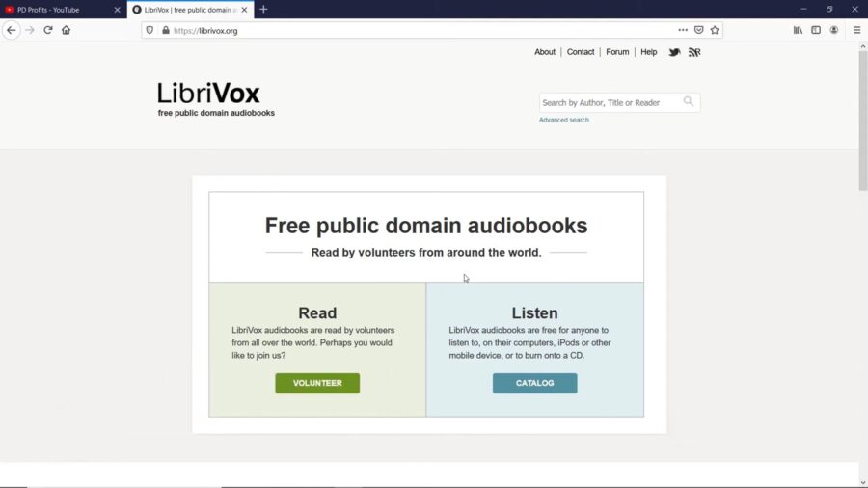Show sidebars icon in toolbar

[816, 30]
